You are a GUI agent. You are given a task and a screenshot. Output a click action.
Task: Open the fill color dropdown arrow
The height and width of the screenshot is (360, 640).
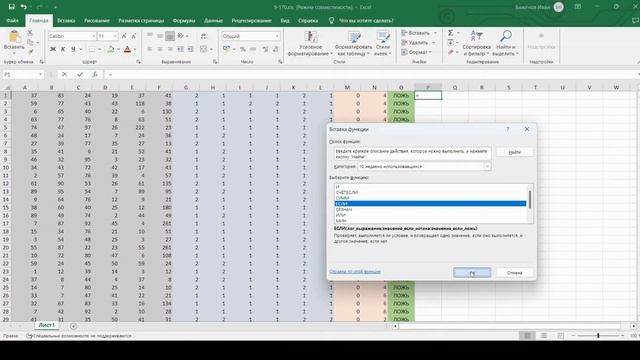118,49
